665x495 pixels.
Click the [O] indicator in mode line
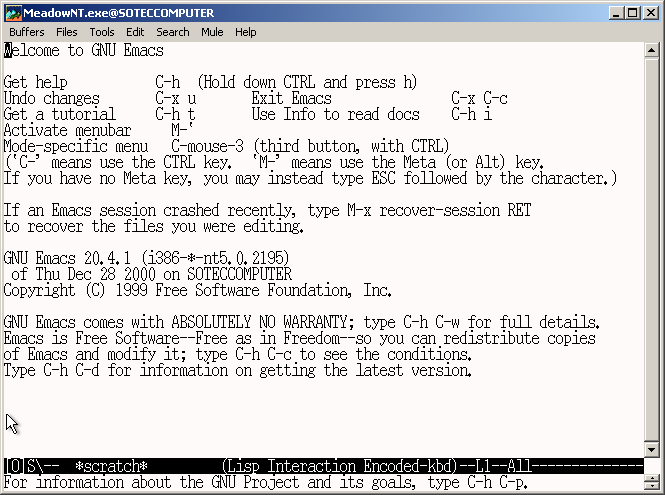(14, 466)
